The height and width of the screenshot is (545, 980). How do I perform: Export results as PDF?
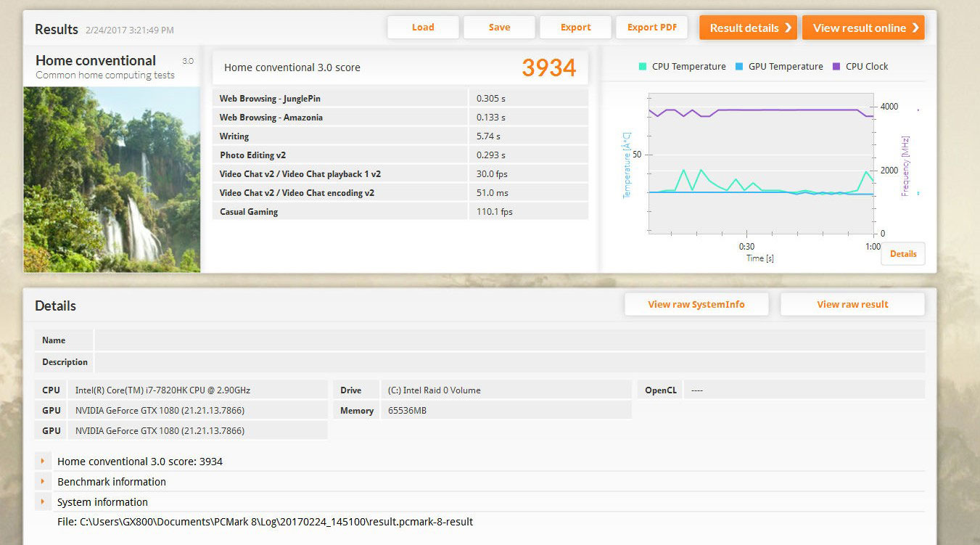[651, 28]
